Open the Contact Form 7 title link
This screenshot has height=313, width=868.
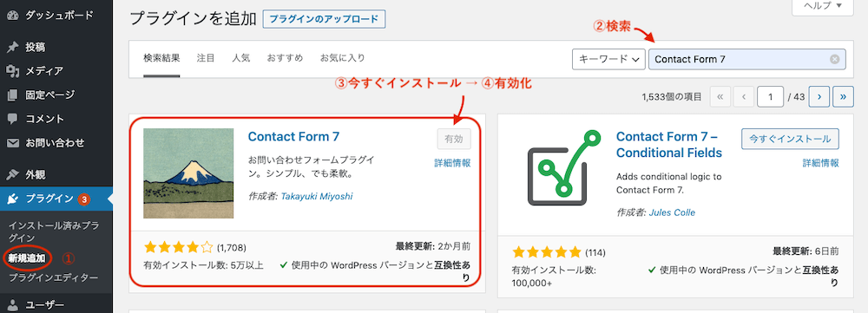click(x=293, y=137)
